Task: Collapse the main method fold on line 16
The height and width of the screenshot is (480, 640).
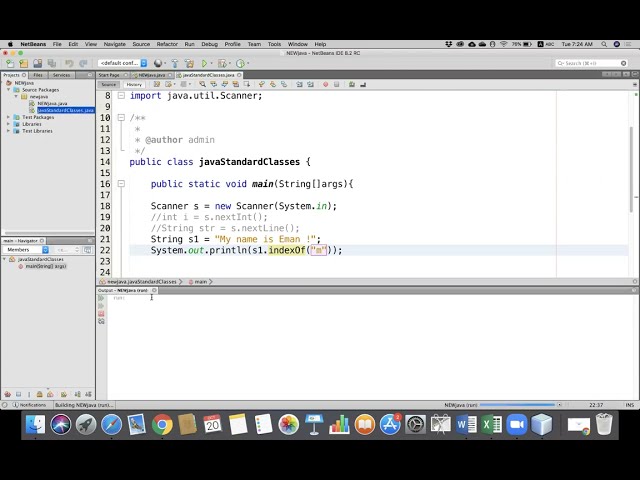Action: (121, 184)
